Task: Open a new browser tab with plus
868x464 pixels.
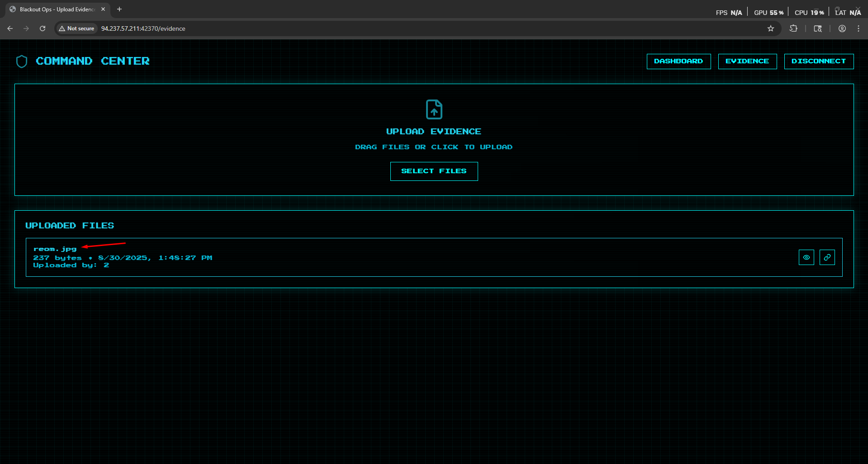Action: coord(119,9)
